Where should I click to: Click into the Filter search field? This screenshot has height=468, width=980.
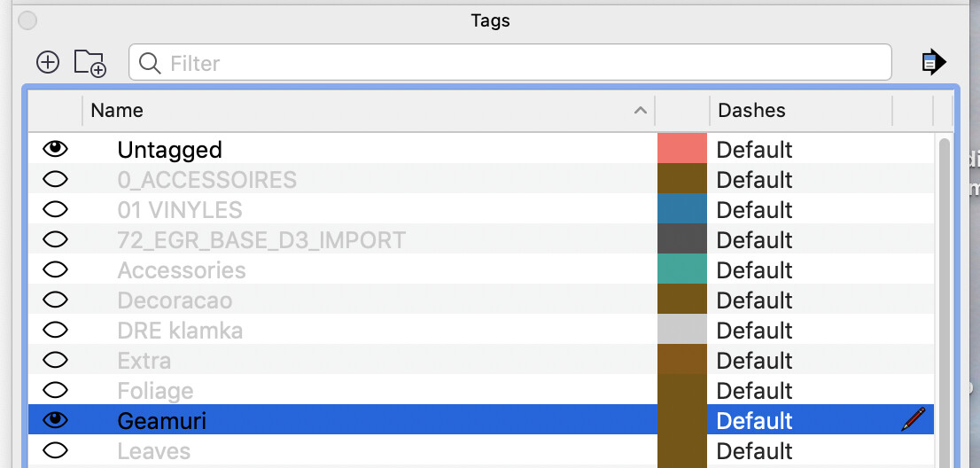coord(510,62)
